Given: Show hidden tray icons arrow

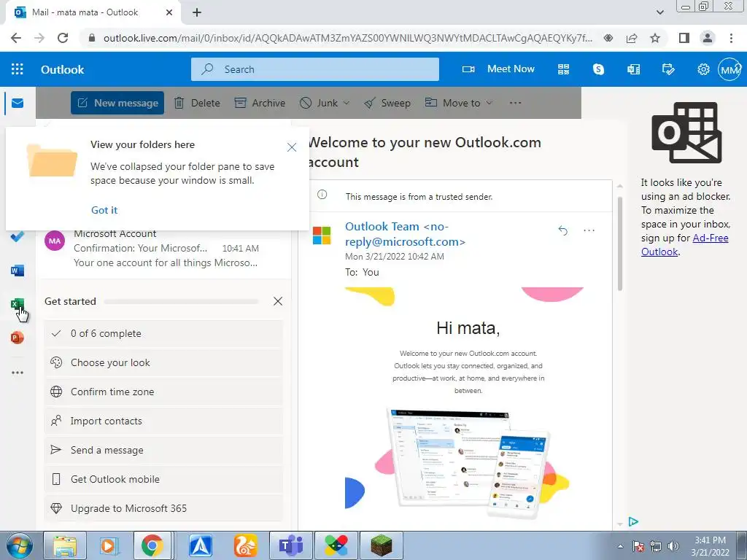Looking at the screenshot, I should (x=620, y=546).
